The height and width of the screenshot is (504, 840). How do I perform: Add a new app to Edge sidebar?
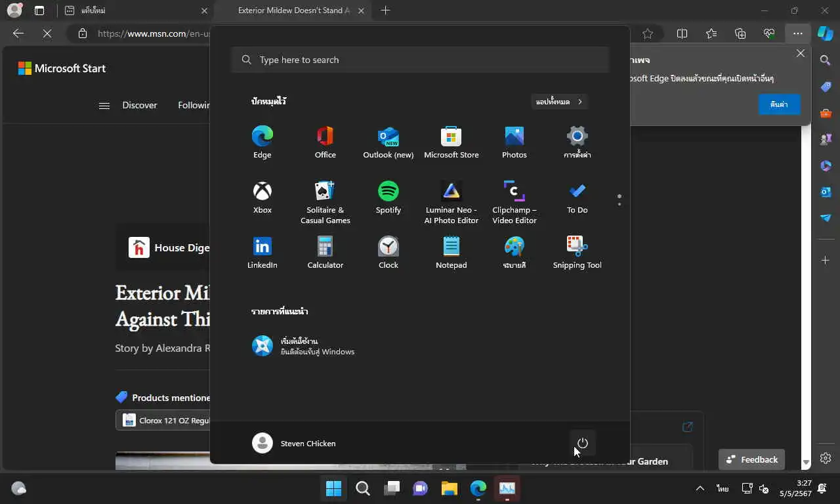[826, 261]
